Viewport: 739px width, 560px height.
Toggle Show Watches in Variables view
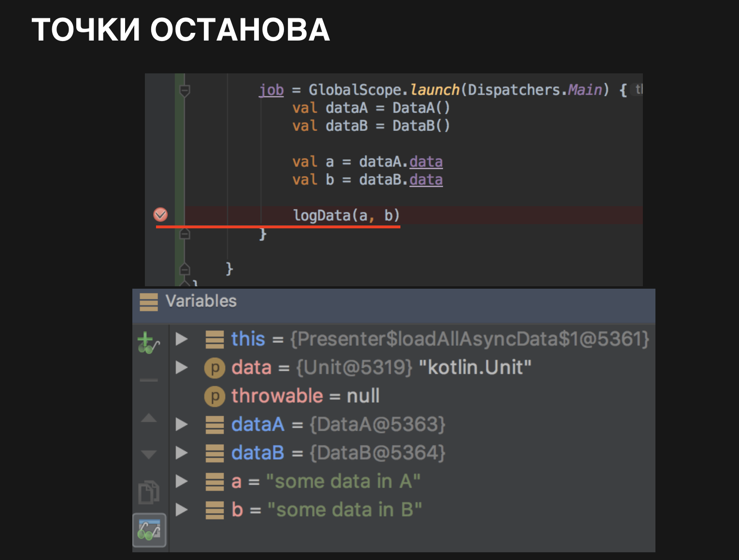149,530
